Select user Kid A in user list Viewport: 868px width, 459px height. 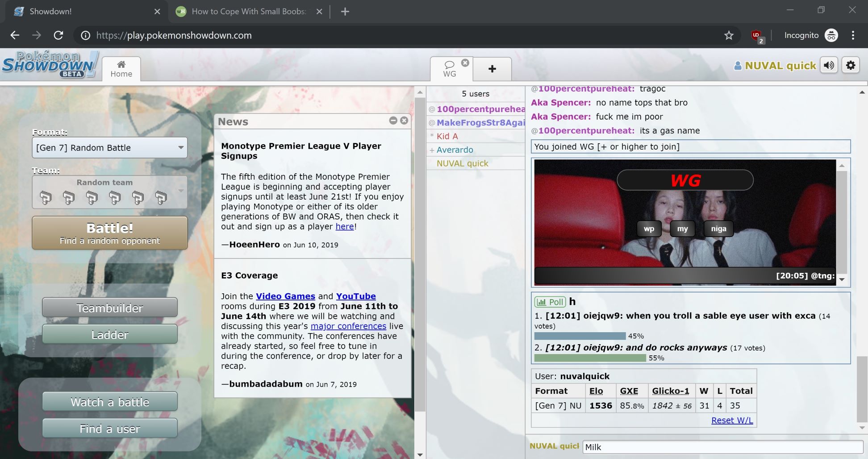(x=476, y=136)
